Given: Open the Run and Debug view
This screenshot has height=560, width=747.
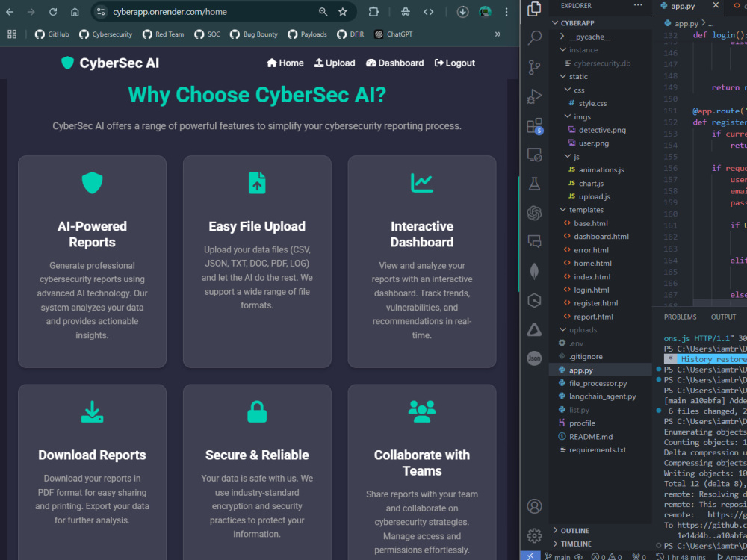Looking at the screenshot, I should pos(535,96).
